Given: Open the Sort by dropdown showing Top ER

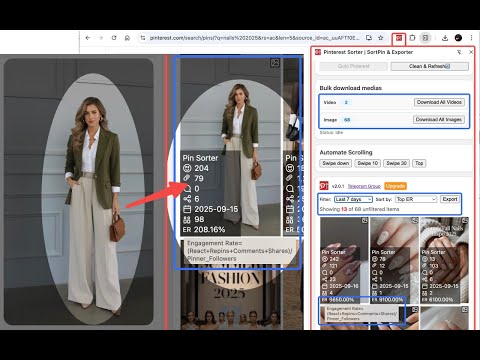Looking at the screenshot, I should (416, 199).
